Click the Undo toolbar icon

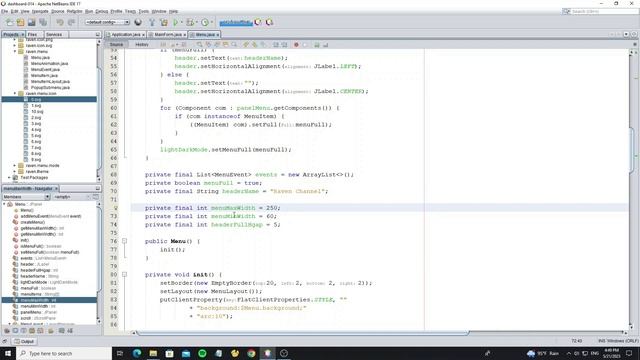point(60,22)
